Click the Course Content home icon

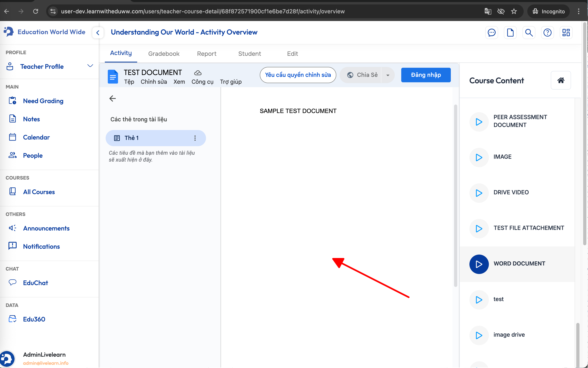(x=560, y=80)
